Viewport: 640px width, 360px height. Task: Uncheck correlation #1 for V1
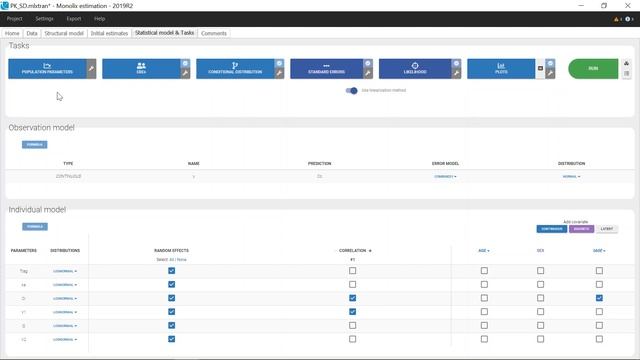pos(353,312)
